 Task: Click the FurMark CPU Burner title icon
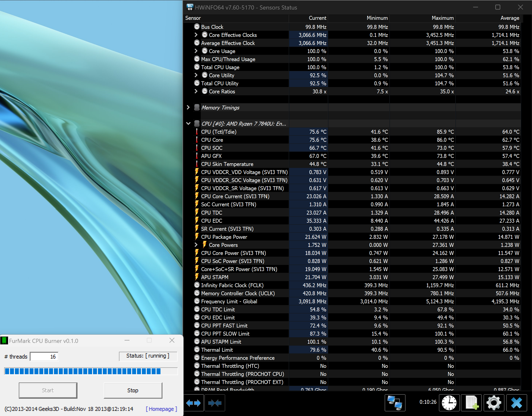4,340
